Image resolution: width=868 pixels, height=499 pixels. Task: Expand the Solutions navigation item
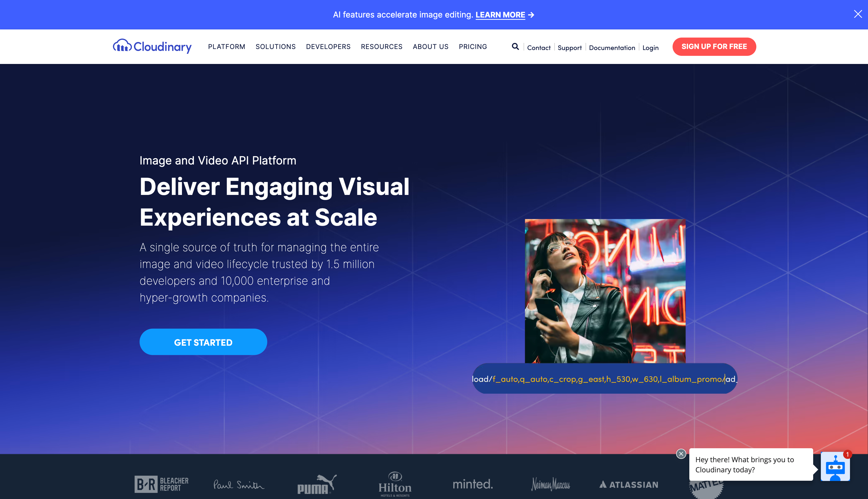coord(276,47)
